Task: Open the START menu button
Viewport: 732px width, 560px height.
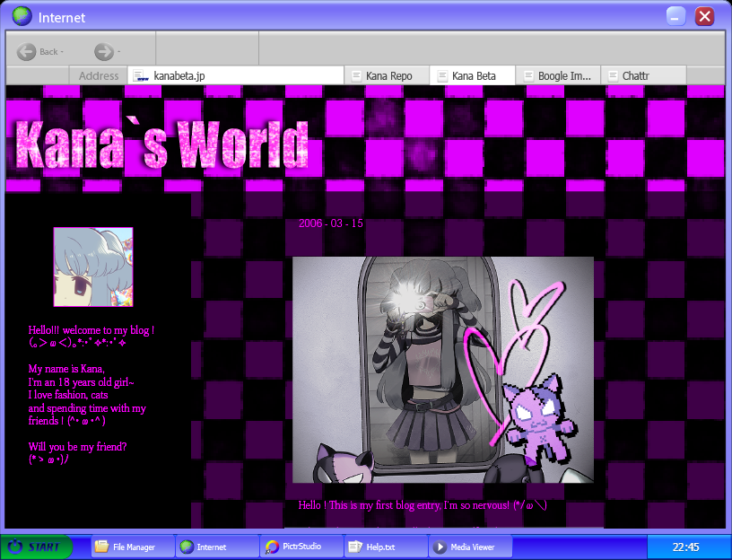Action: coord(36,547)
